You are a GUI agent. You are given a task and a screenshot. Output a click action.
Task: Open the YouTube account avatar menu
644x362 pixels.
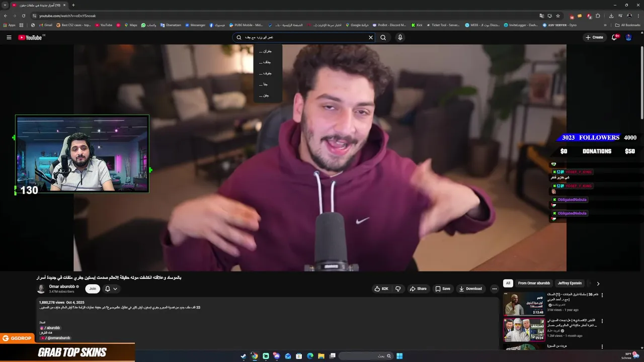[x=628, y=37]
